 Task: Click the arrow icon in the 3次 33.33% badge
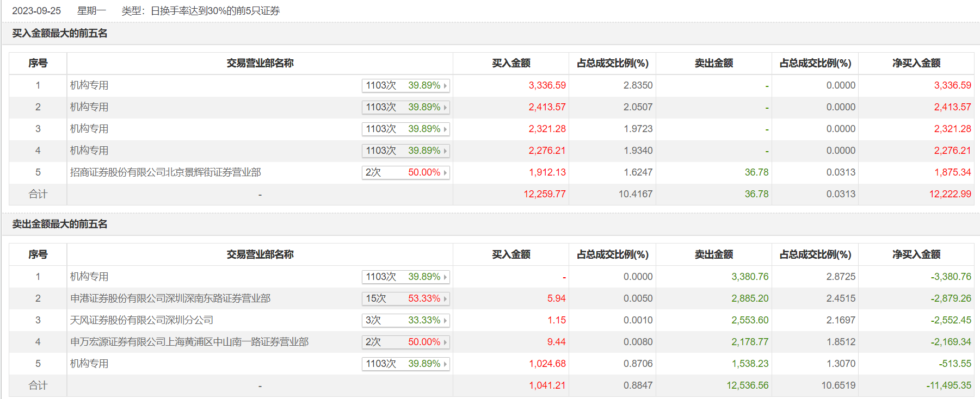coord(445,321)
